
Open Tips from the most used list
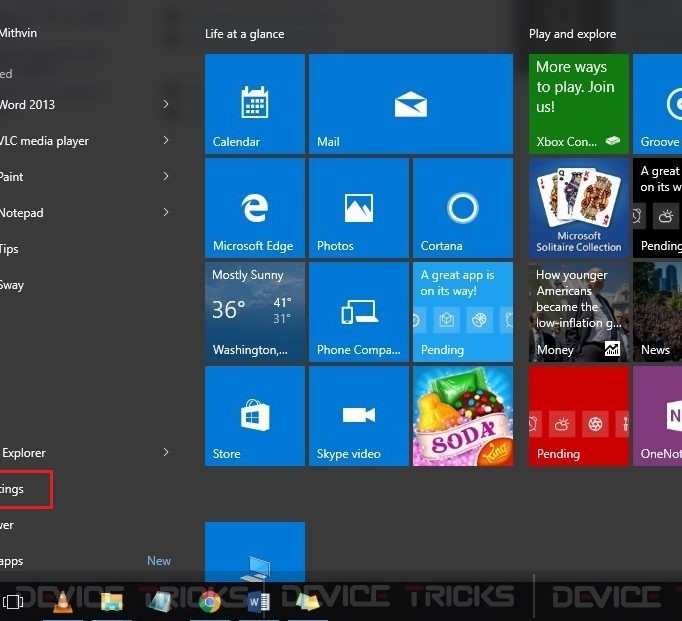pos(9,249)
